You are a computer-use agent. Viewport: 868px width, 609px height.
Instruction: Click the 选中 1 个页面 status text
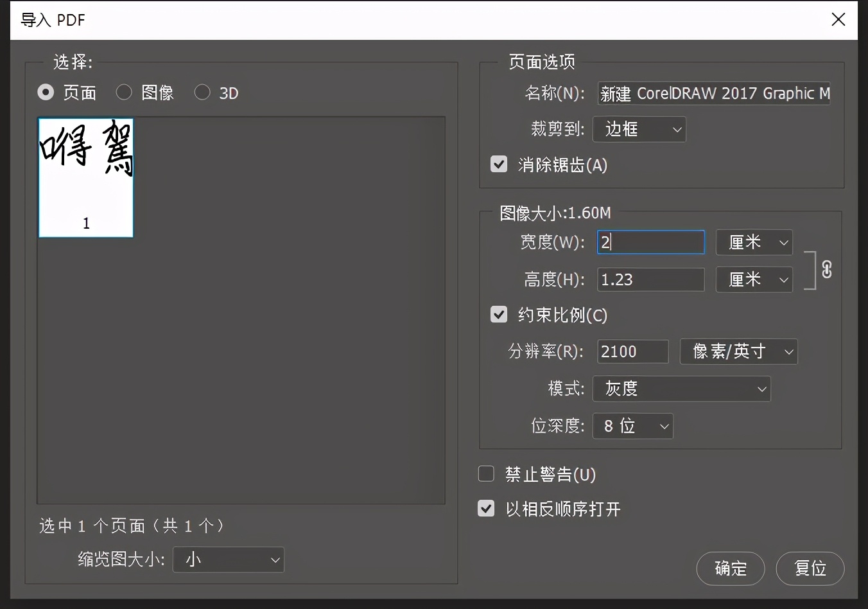(132, 526)
